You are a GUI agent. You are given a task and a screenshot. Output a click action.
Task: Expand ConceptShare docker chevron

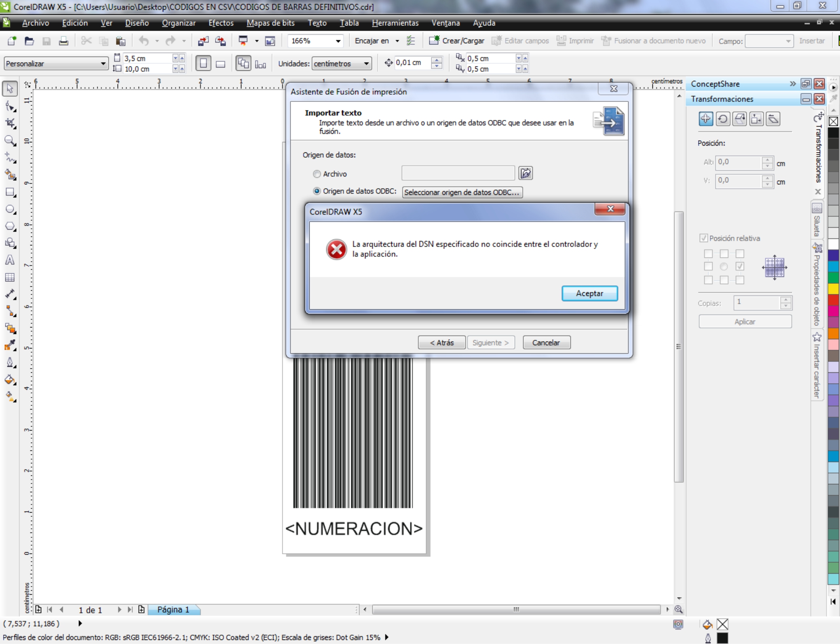(793, 84)
